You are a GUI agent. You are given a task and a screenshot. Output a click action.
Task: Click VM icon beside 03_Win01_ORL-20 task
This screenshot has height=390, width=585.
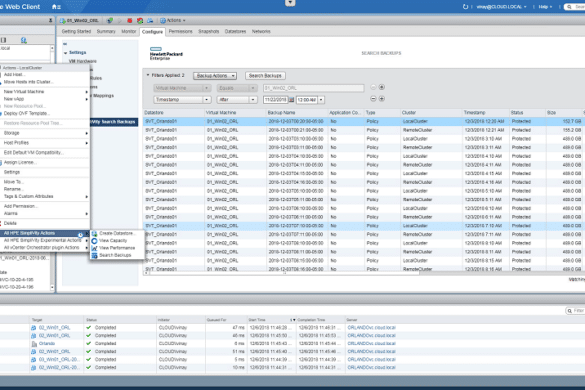coord(34,359)
